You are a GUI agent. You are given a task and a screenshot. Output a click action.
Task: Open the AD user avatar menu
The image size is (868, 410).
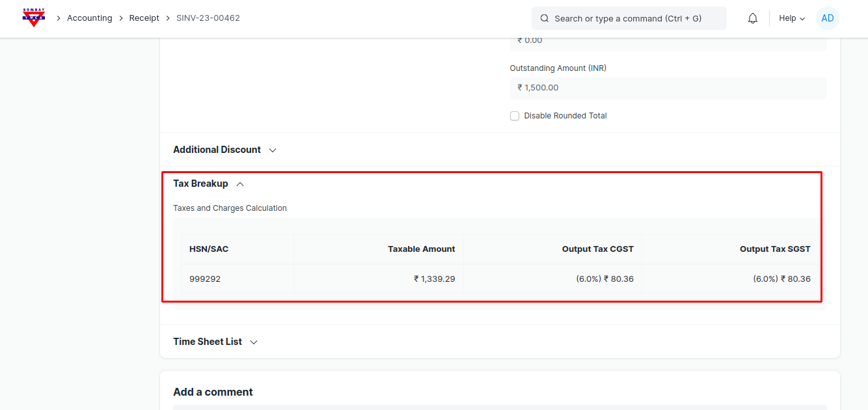pos(827,18)
